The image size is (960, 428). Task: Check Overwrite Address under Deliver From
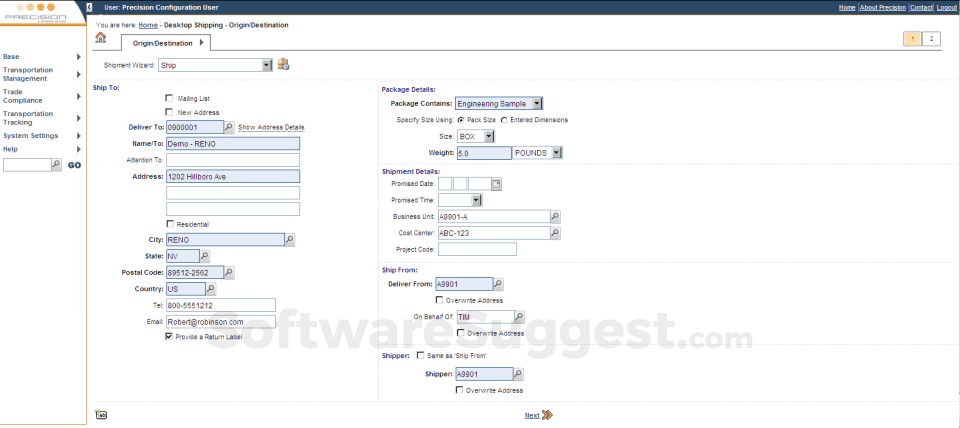[439, 301]
